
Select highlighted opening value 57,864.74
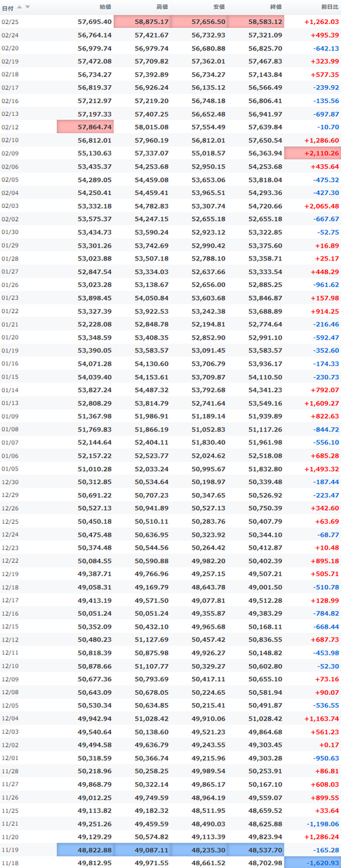click(x=85, y=127)
